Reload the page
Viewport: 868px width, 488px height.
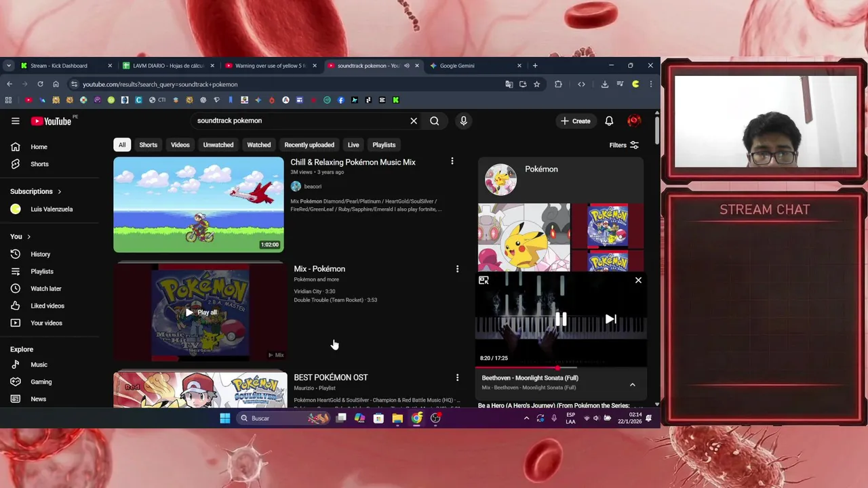40,84
